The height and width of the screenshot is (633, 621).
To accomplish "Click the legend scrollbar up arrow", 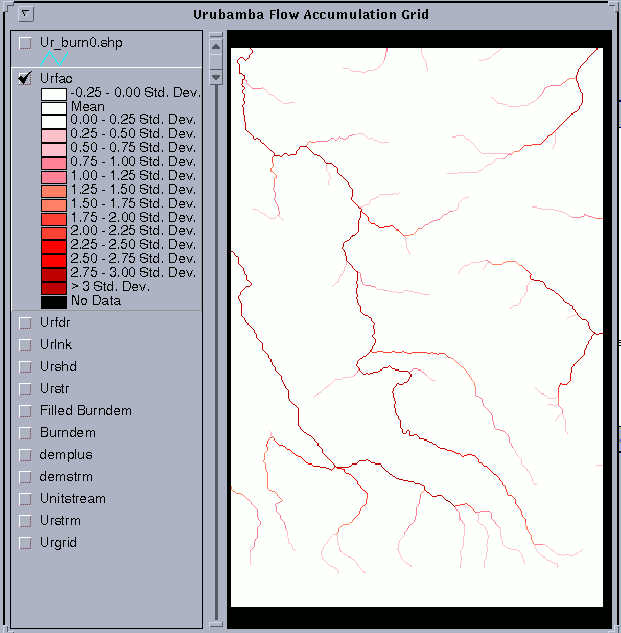I will (215, 45).
